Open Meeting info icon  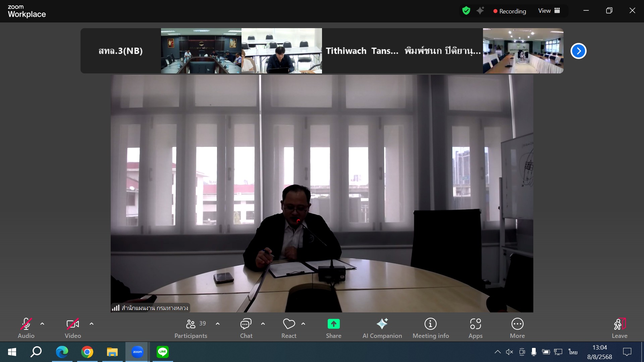(431, 324)
